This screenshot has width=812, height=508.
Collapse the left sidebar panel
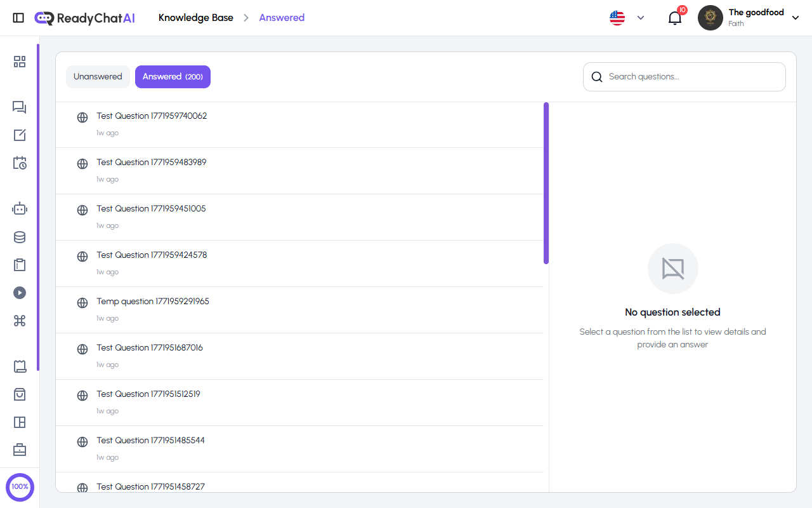18,17
